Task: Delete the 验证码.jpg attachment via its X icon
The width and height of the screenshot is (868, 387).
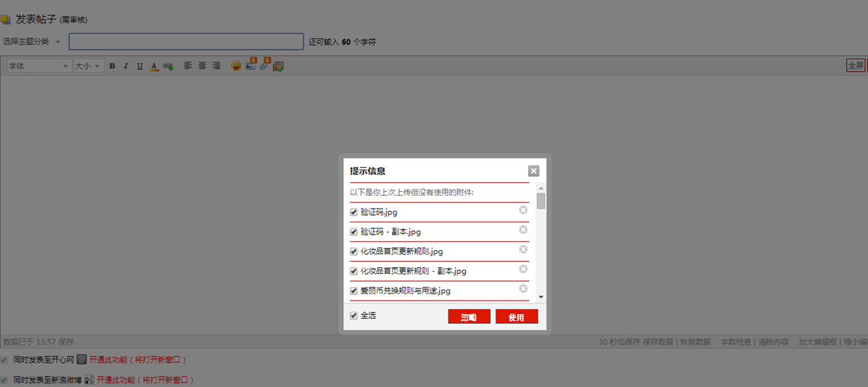Action: [x=523, y=210]
